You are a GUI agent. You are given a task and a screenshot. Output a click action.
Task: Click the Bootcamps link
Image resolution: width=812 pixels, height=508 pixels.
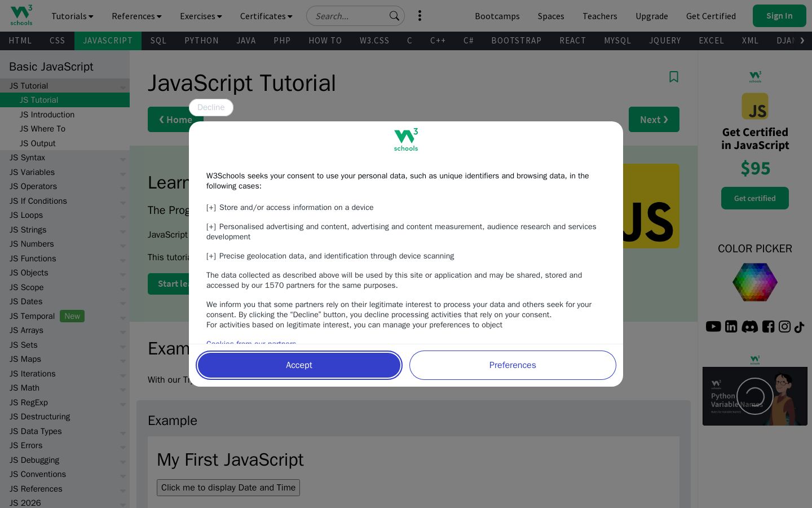(497, 16)
